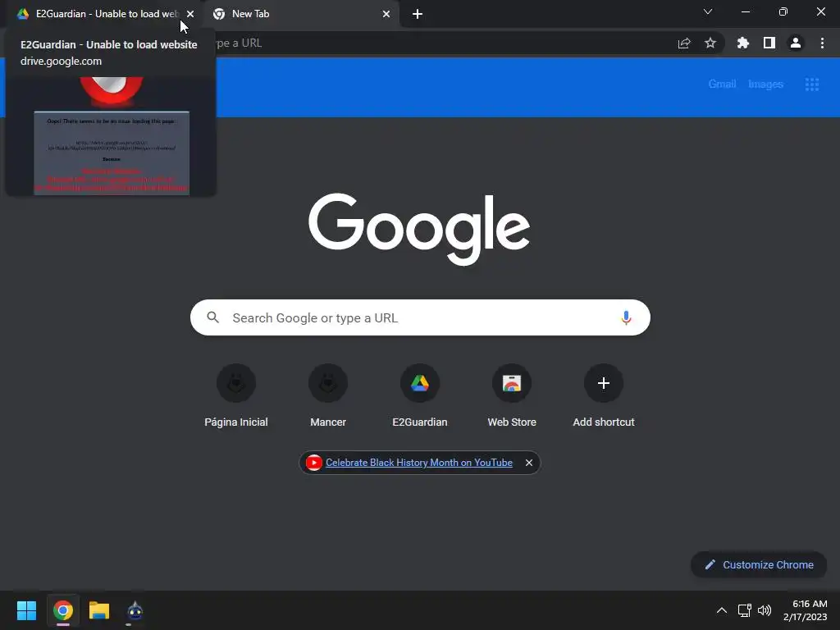Open the Página Inicial shortcut
This screenshot has height=630, width=840.
(x=235, y=395)
